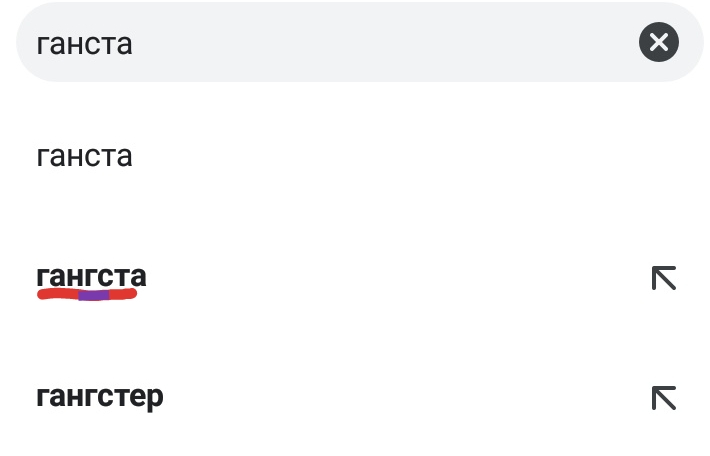Use the diagonal arrow on the "гангстер" row

coord(663,397)
